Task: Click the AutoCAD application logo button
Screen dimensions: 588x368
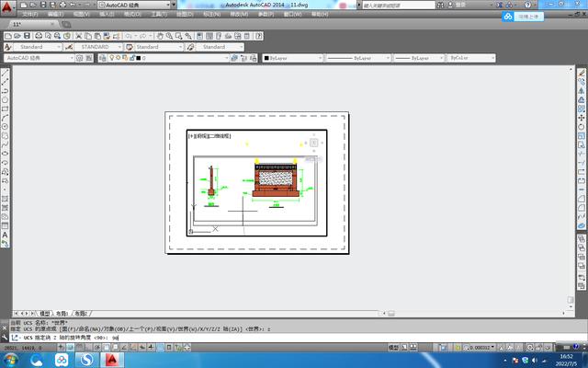Action: [x=6, y=6]
